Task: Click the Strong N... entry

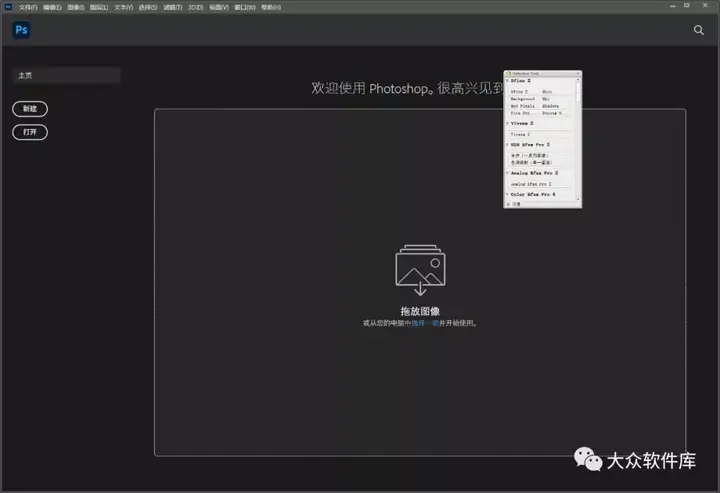Action: (554, 113)
